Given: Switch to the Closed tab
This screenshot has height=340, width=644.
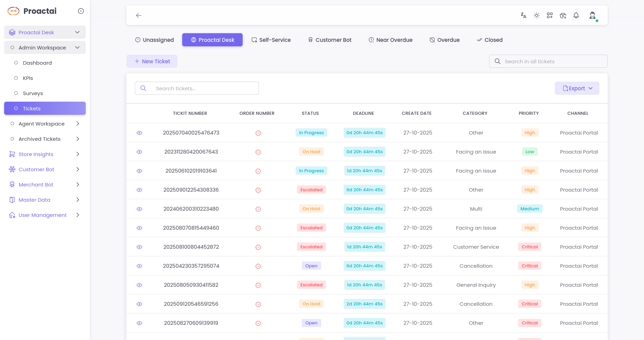Looking at the screenshot, I should 489,40.
